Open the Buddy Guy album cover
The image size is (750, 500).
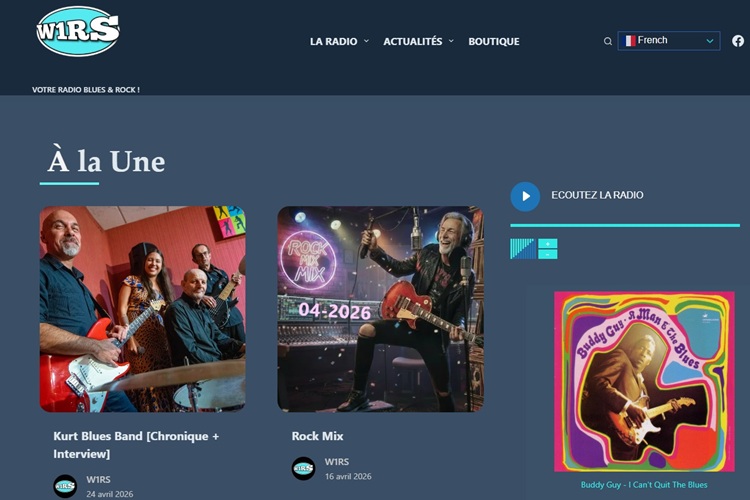coord(644,382)
